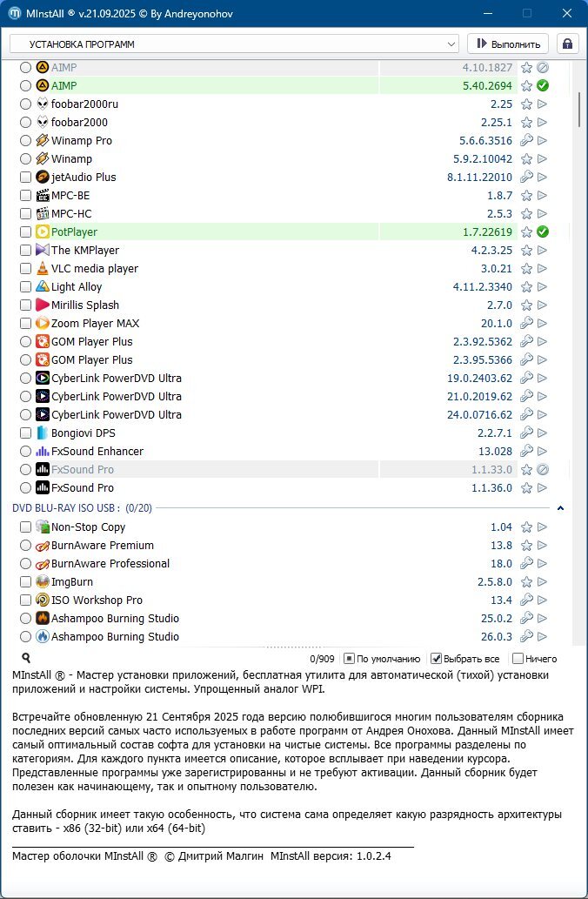
Task: Click the lock icon button
Action: tap(568, 44)
